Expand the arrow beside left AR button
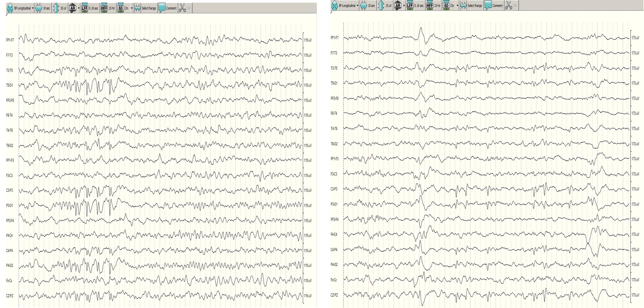644x308 pixels. [79, 8]
